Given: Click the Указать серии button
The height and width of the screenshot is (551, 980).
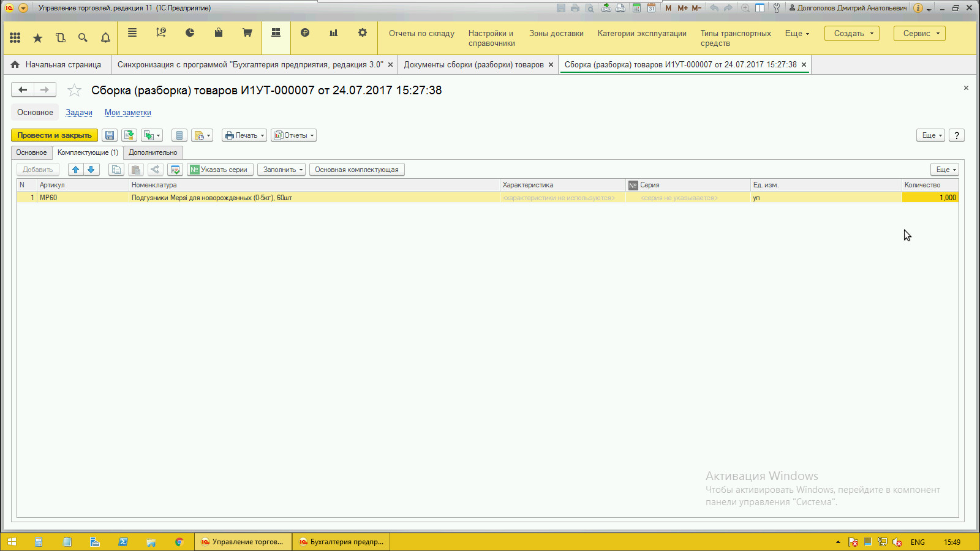Looking at the screenshot, I should [x=219, y=170].
